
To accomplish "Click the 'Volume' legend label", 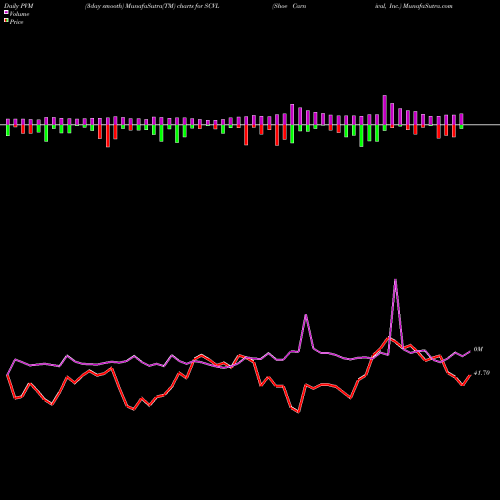I will click(x=19, y=14).
